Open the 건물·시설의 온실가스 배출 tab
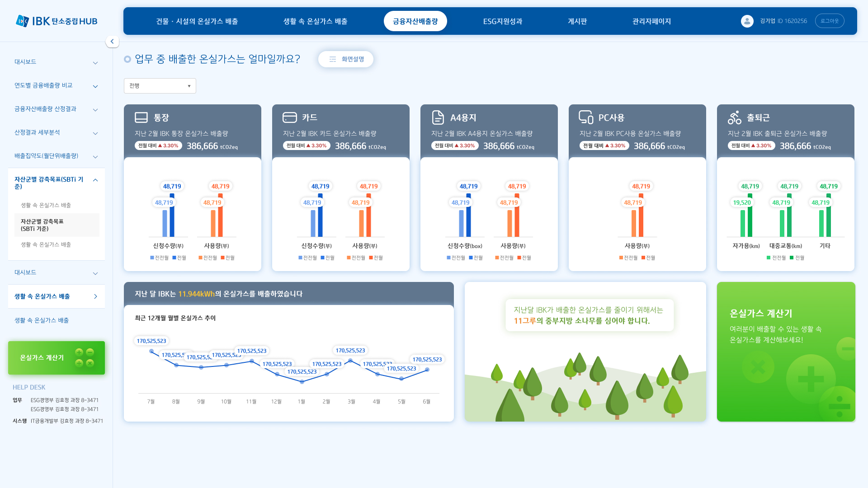 click(197, 21)
